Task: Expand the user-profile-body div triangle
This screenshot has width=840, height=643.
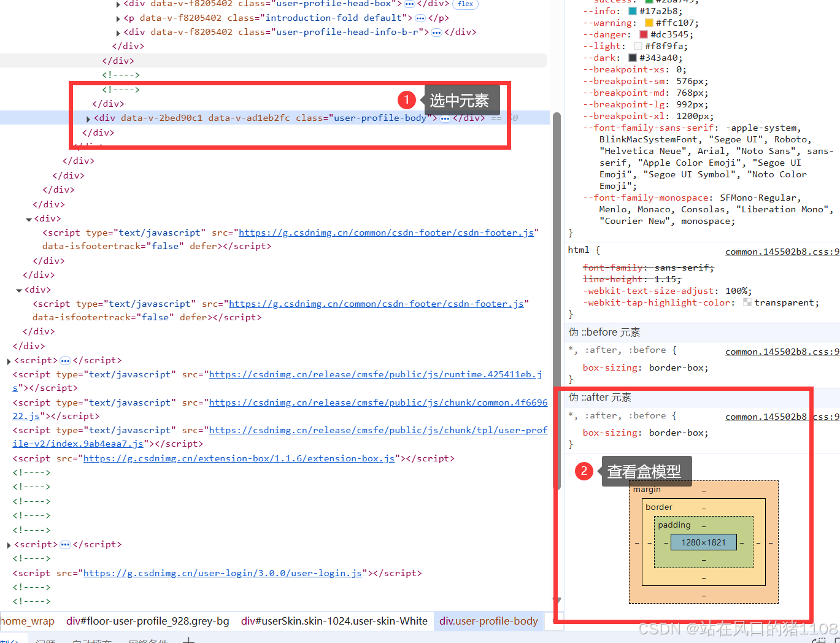Action: [x=88, y=118]
